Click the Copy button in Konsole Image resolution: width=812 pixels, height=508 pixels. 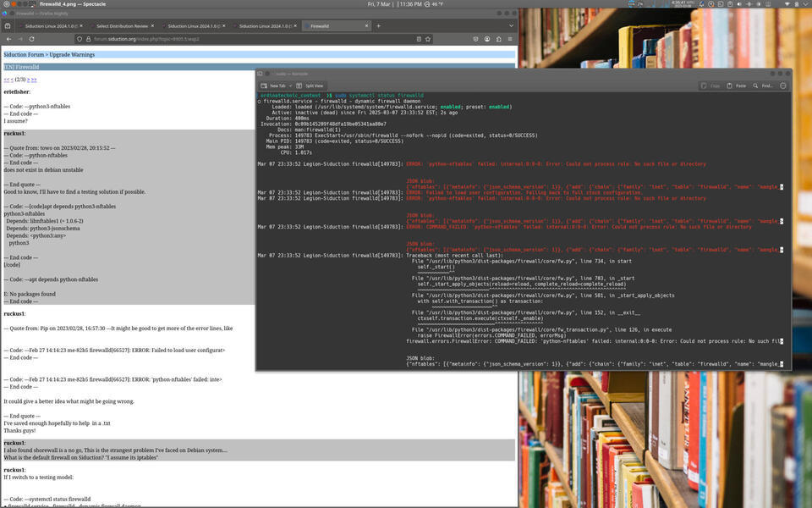click(x=710, y=86)
